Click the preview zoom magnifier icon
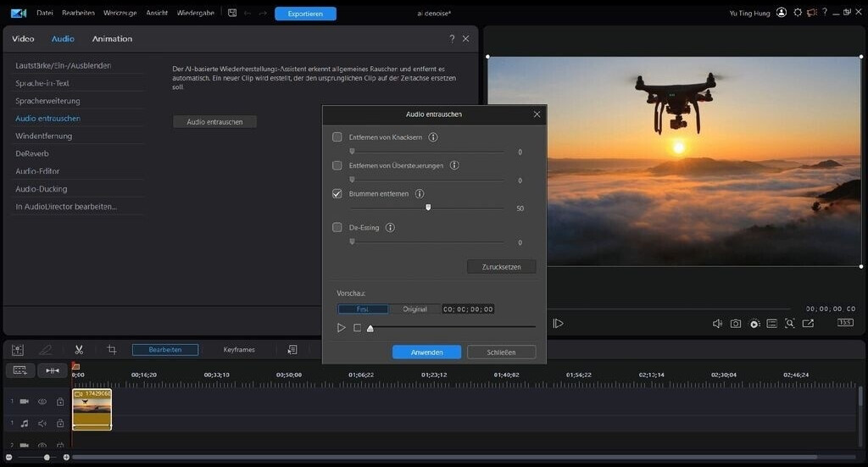The width and height of the screenshot is (868, 467). (790, 323)
